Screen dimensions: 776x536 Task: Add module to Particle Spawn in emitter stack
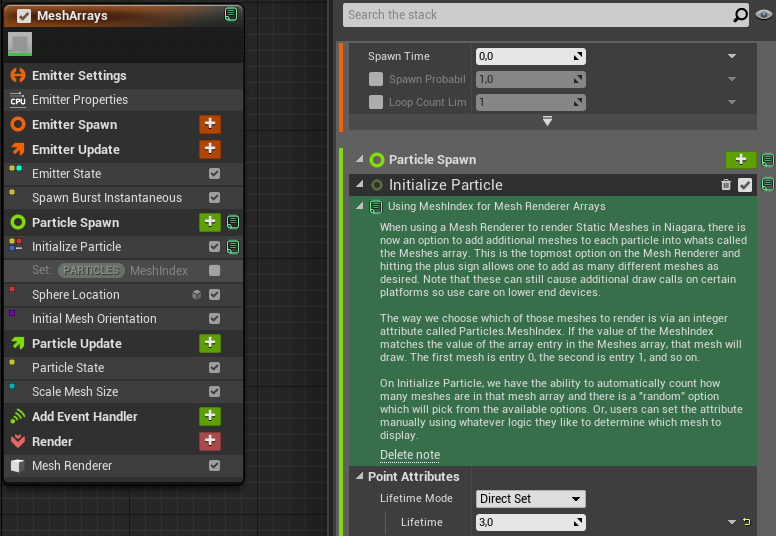[x=210, y=222]
